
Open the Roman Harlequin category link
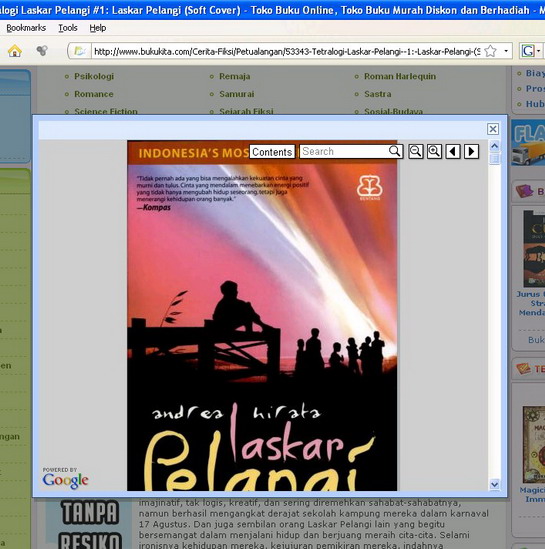coord(400,76)
